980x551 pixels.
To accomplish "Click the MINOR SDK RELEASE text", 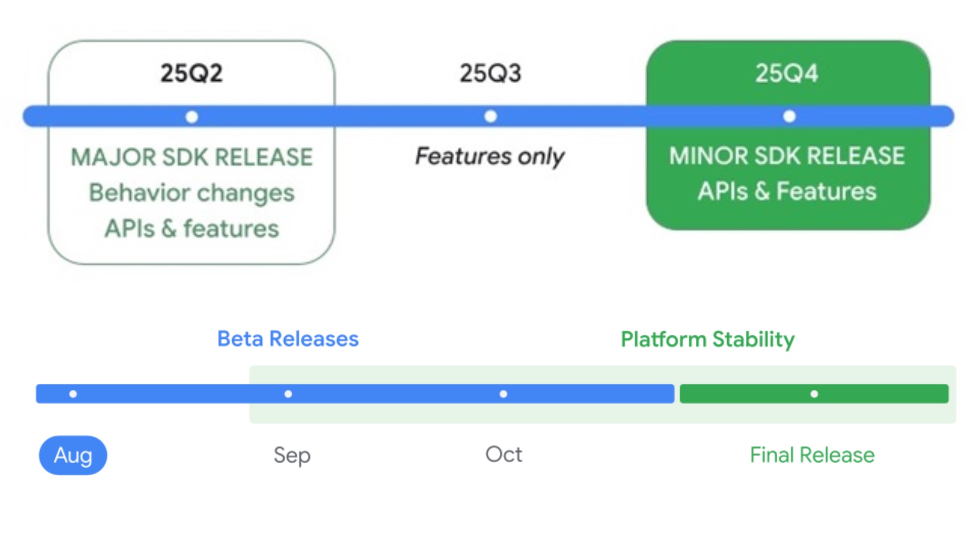I will click(787, 156).
